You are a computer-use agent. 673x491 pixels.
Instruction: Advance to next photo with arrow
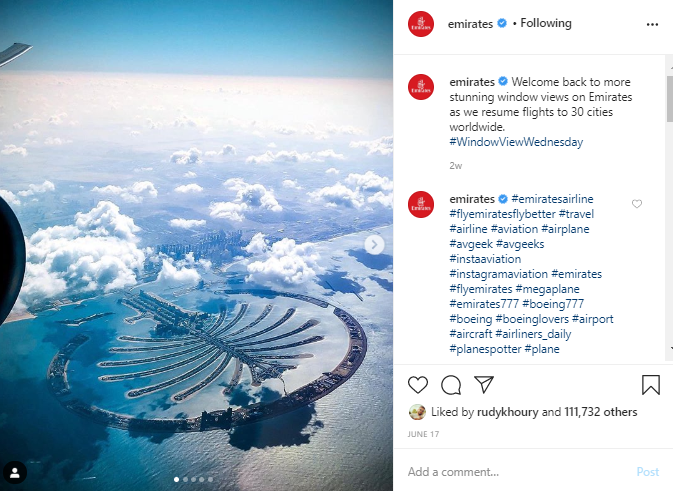pyautogui.click(x=374, y=245)
